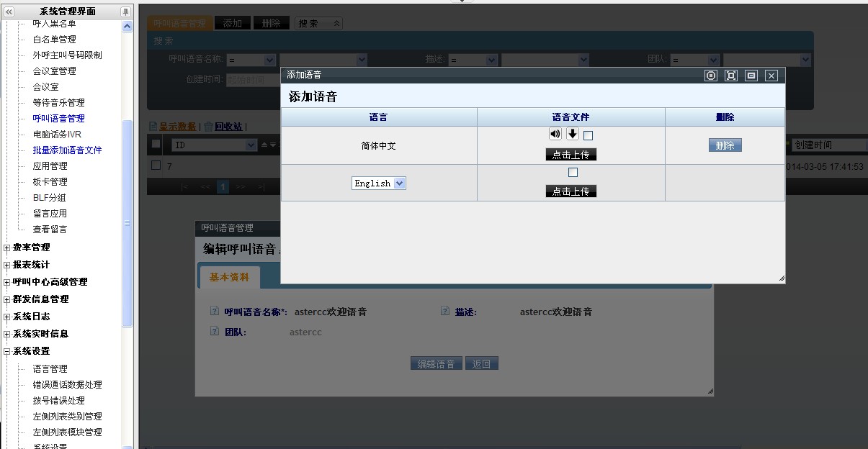Download the 简体中文 voice file
The width and height of the screenshot is (868, 449).
(x=573, y=134)
